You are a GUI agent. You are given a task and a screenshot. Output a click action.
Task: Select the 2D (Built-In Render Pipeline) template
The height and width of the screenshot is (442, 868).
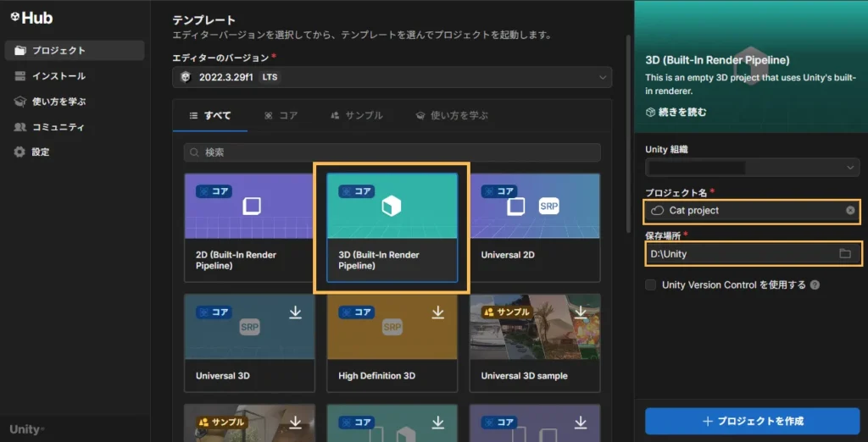point(250,228)
